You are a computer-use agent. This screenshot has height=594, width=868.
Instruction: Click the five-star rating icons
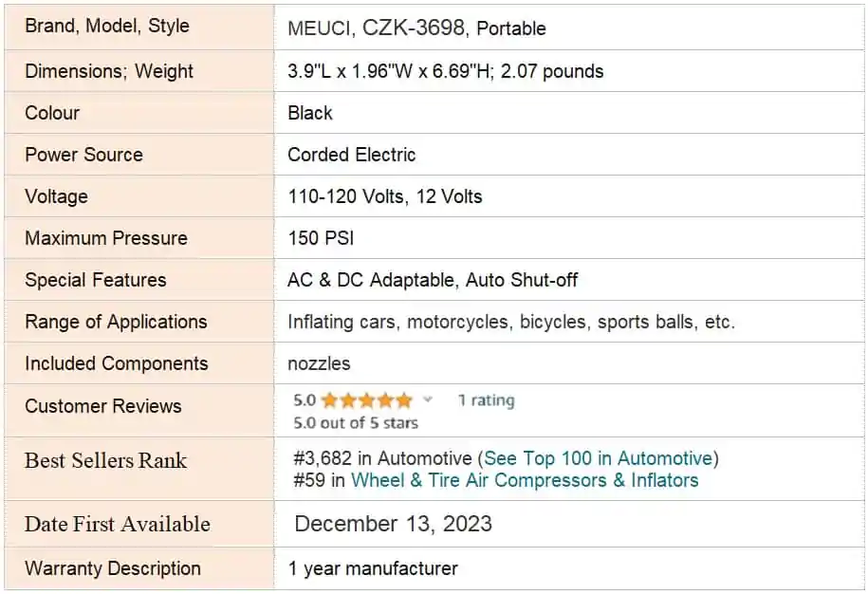(366, 399)
